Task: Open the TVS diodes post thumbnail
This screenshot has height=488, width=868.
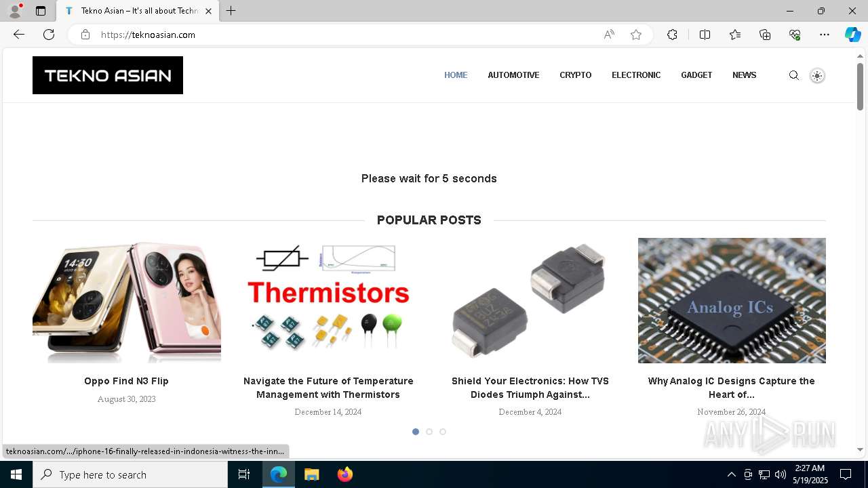Action: 530,300
